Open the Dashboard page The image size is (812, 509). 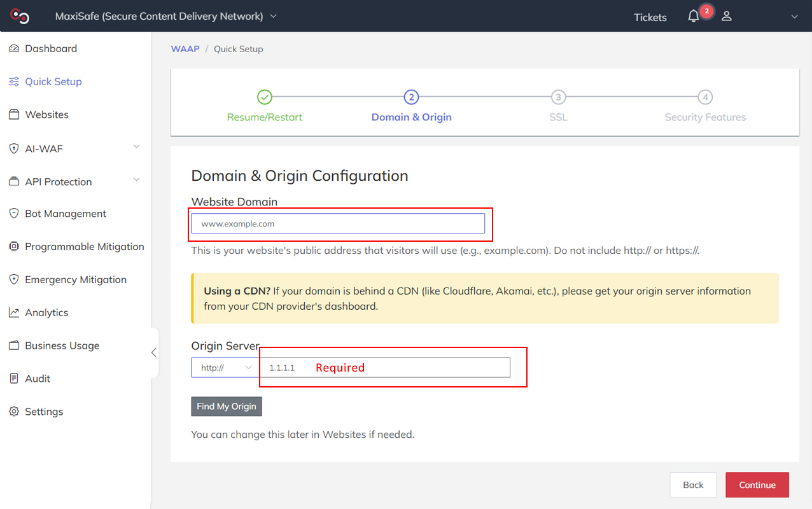[x=51, y=48]
